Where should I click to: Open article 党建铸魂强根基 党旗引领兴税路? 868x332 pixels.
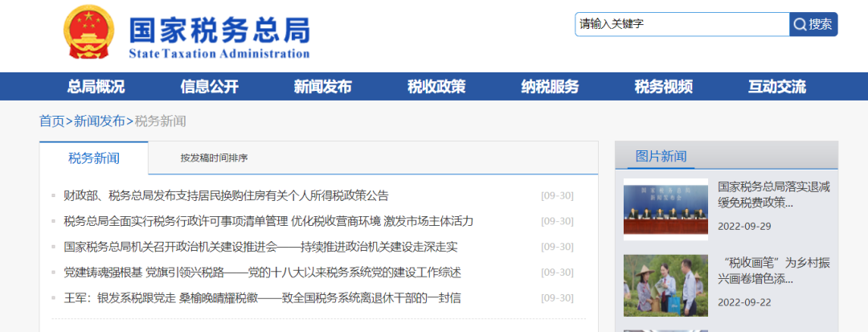(262, 273)
